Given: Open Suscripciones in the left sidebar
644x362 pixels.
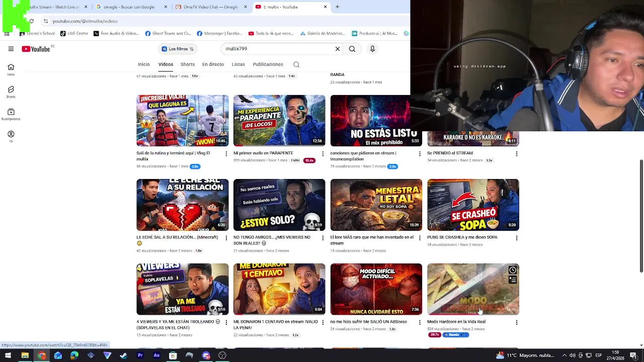Looking at the screenshot, I should [x=11, y=114].
